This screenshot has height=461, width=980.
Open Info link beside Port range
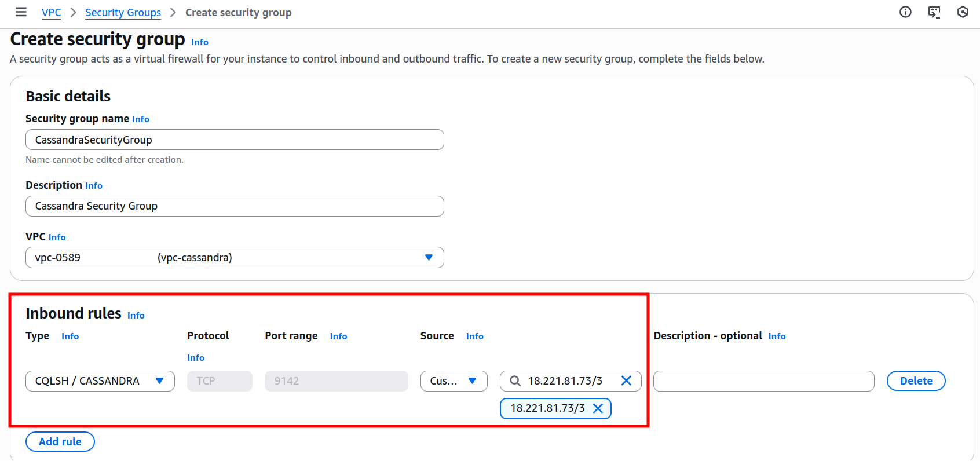[x=338, y=336]
